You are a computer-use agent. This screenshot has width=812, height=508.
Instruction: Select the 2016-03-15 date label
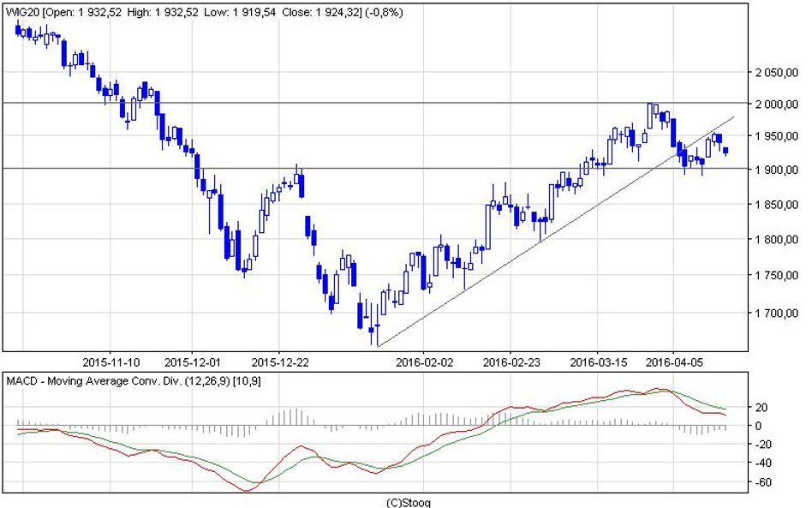[599, 362]
